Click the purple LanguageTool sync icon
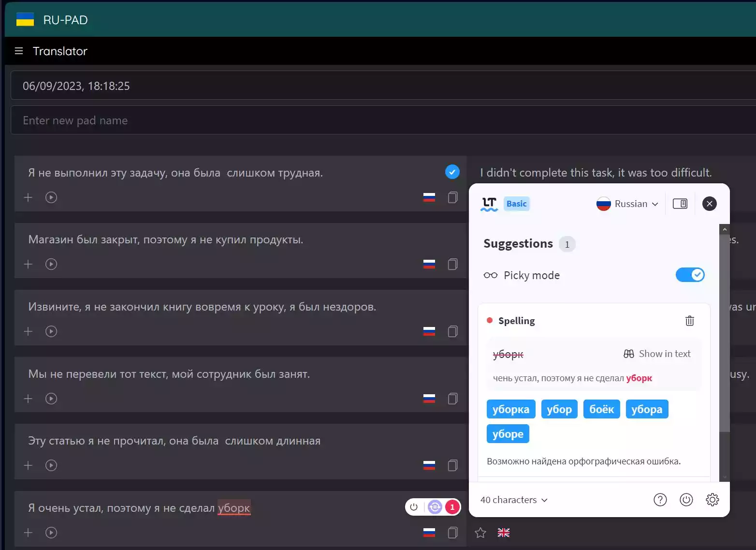 click(435, 507)
